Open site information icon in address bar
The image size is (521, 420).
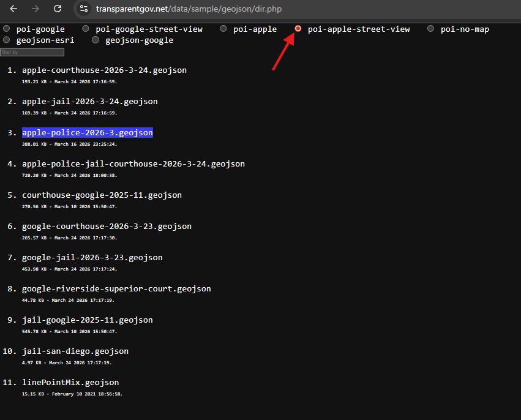(85, 9)
